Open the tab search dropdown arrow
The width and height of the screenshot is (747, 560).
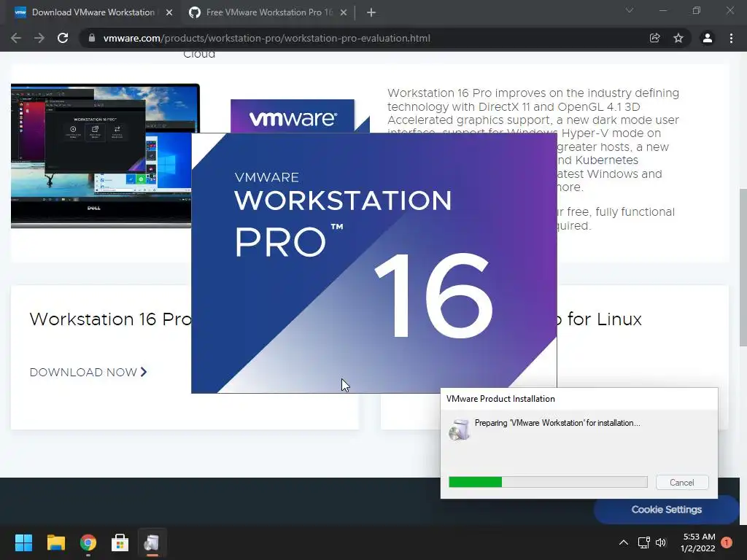(x=630, y=10)
